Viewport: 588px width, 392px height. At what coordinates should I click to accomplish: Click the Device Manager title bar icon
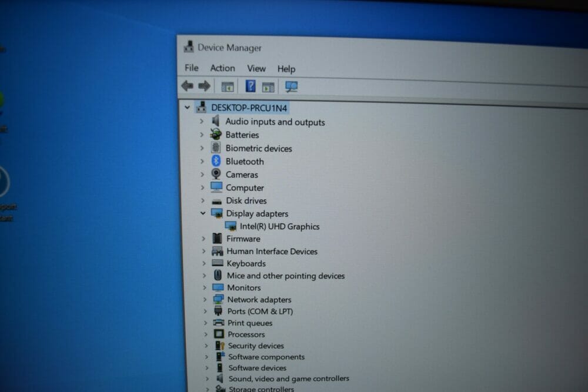pos(189,46)
